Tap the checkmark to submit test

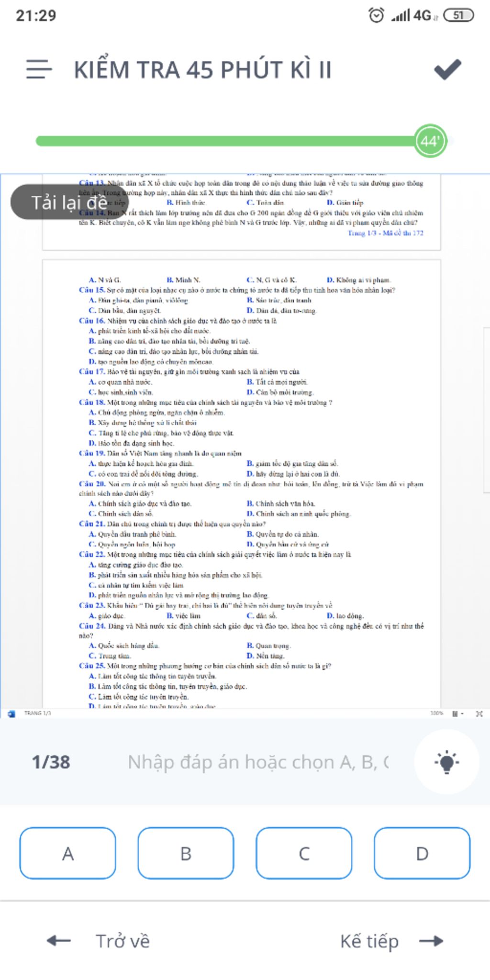tap(447, 69)
